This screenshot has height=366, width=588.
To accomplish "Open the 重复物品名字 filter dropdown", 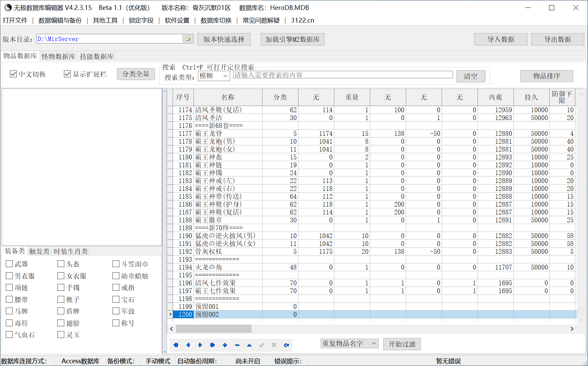I will (x=350, y=343).
